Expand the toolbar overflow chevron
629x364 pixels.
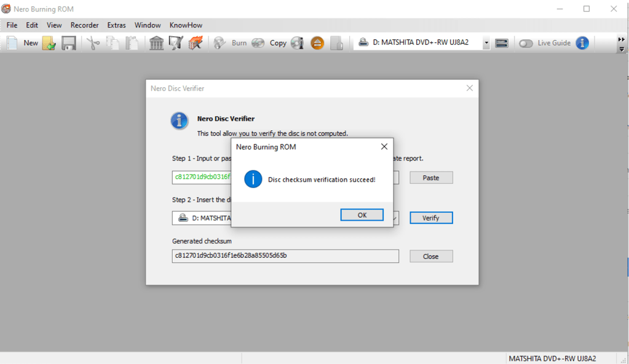(x=622, y=44)
